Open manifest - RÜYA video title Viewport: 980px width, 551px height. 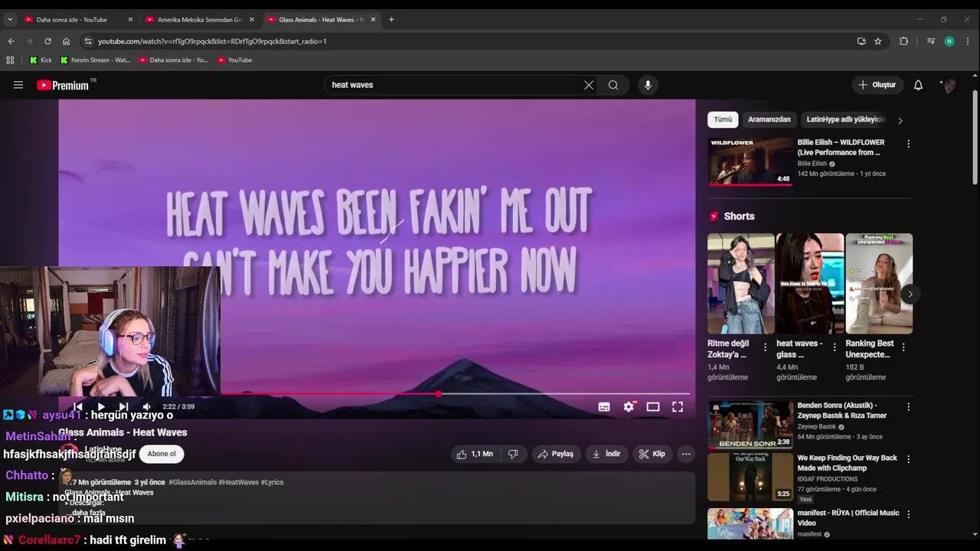(848, 518)
